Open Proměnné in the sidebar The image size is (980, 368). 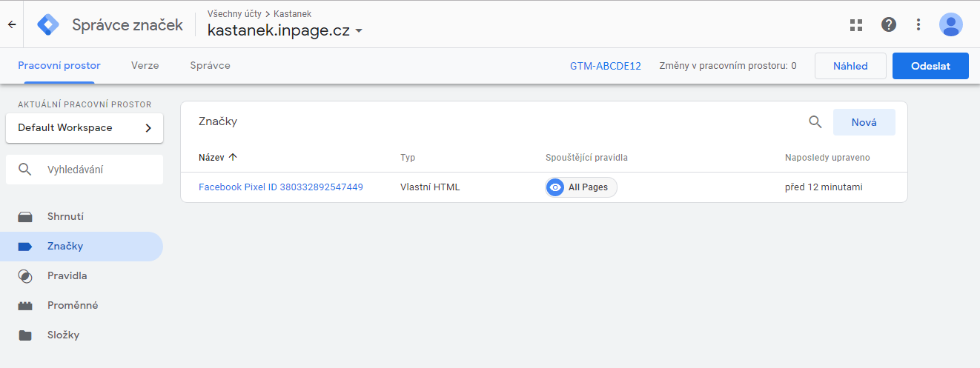coord(73,306)
